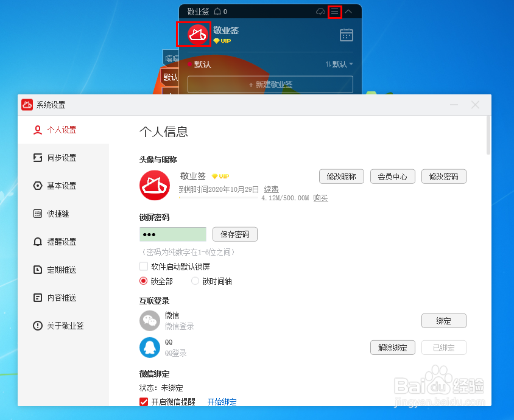Click the 新建敬业签 button
Viewport: 514px width, 420px height.
point(270,85)
